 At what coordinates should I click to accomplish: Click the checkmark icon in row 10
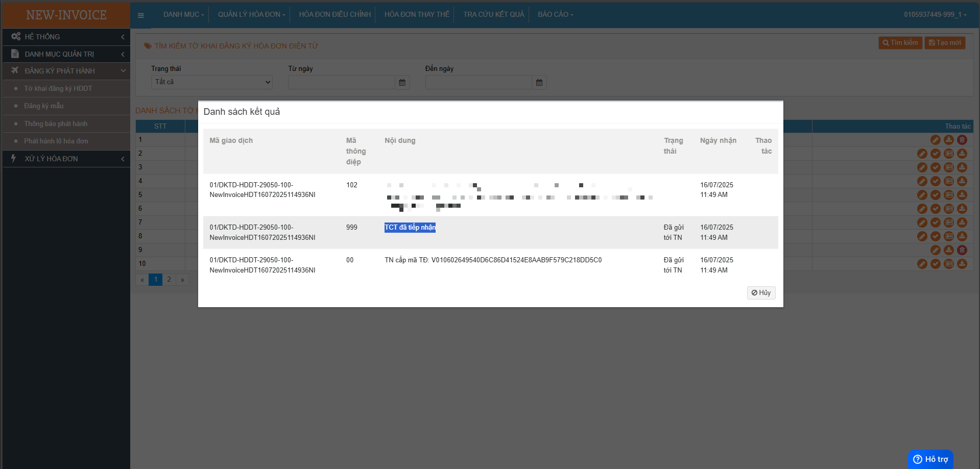click(935, 263)
